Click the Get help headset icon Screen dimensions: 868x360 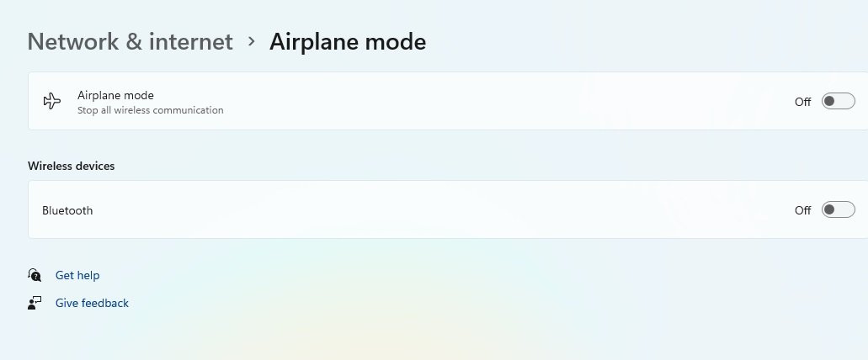[35, 275]
